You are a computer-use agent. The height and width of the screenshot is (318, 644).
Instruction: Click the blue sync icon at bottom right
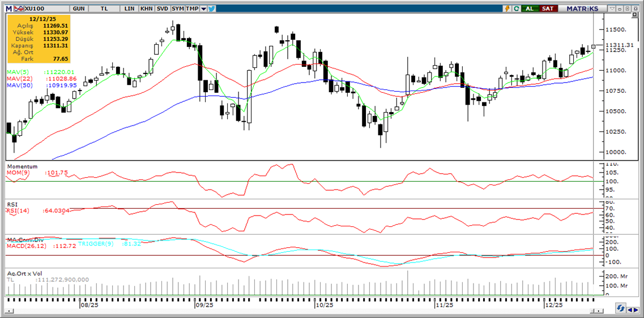point(621,309)
